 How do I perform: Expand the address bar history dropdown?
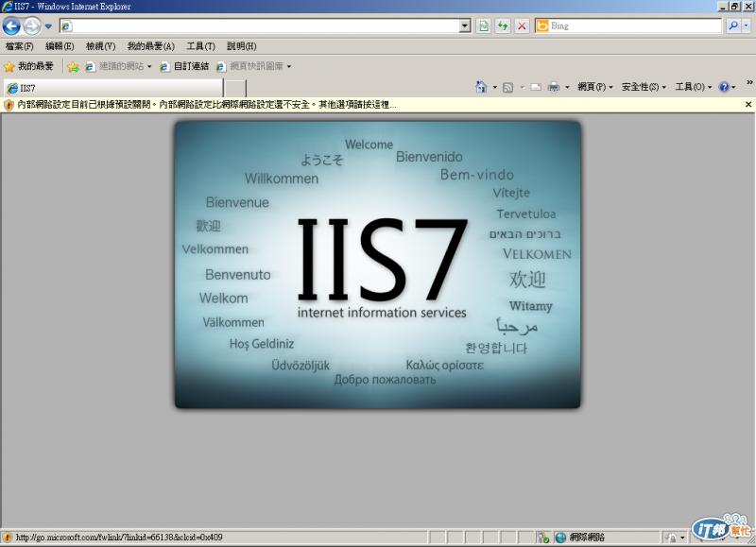pos(465,26)
